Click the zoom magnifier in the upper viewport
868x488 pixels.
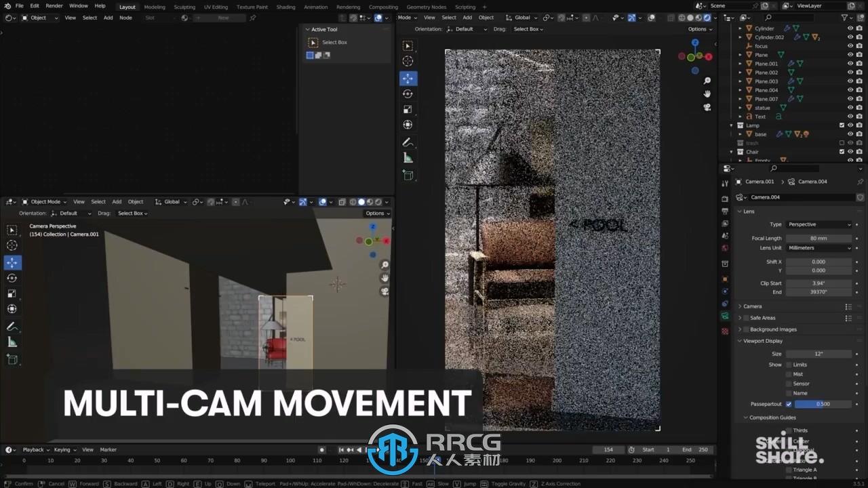pos(707,81)
